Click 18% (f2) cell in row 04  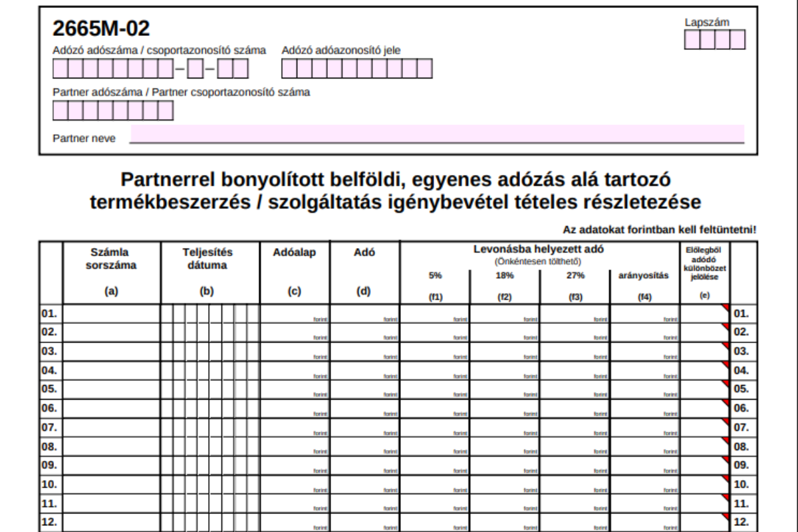click(x=505, y=372)
